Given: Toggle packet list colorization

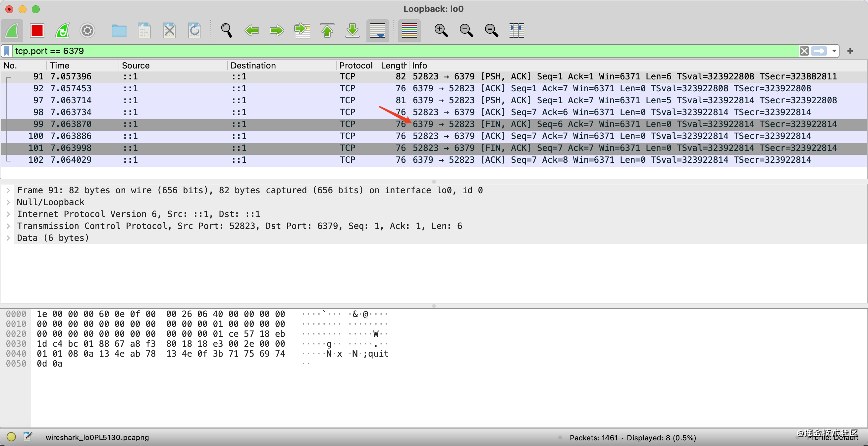Looking at the screenshot, I should [x=409, y=31].
